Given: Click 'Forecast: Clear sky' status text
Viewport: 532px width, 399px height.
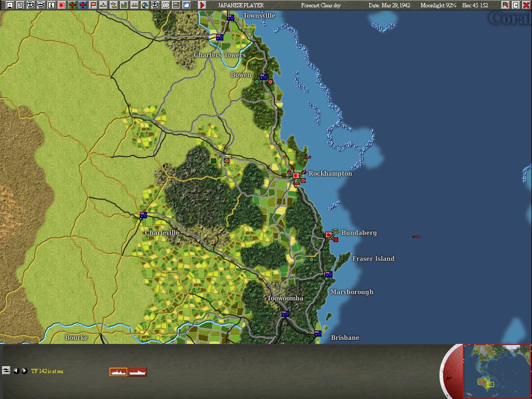Looking at the screenshot, I should pyautogui.click(x=321, y=5).
